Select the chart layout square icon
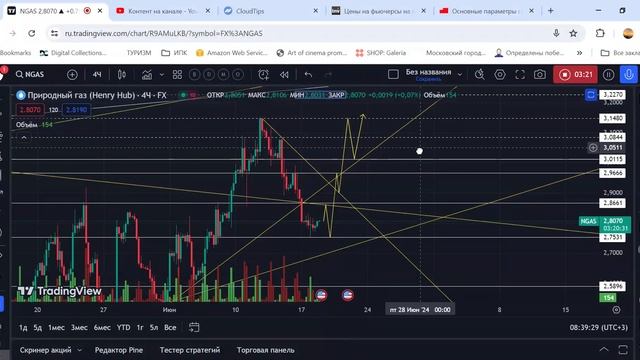Image resolution: width=640 pixels, height=360 pixels. tap(393, 74)
